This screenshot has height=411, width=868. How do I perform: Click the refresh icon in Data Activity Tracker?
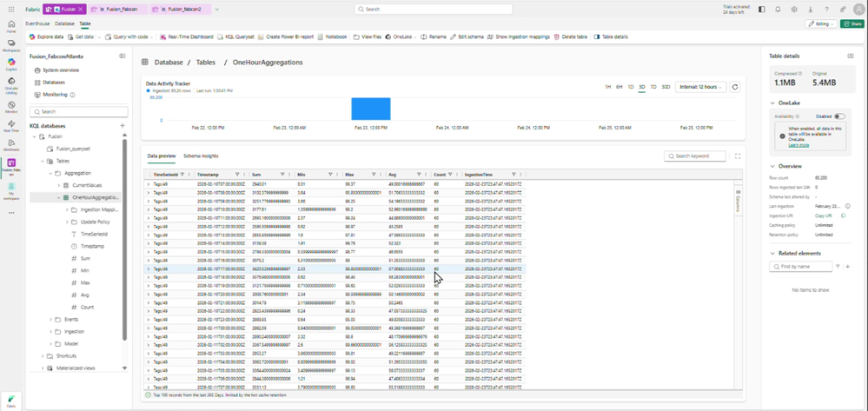(734, 87)
